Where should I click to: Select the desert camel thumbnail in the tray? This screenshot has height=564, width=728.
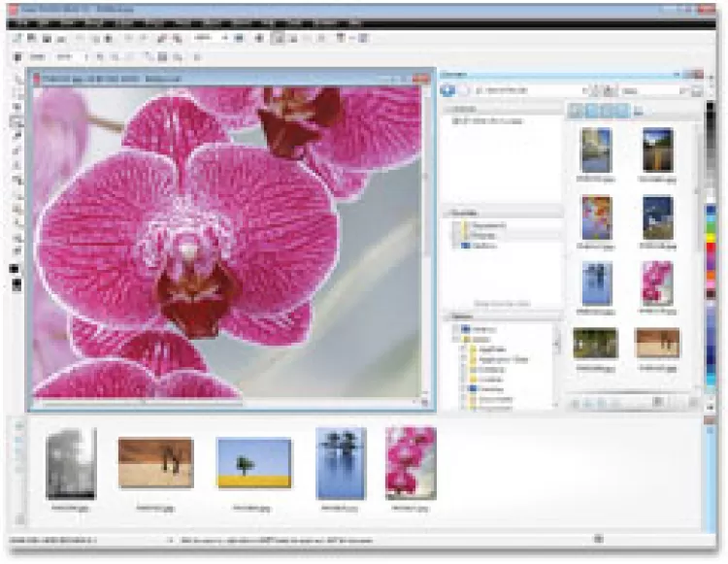(x=156, y=463)
